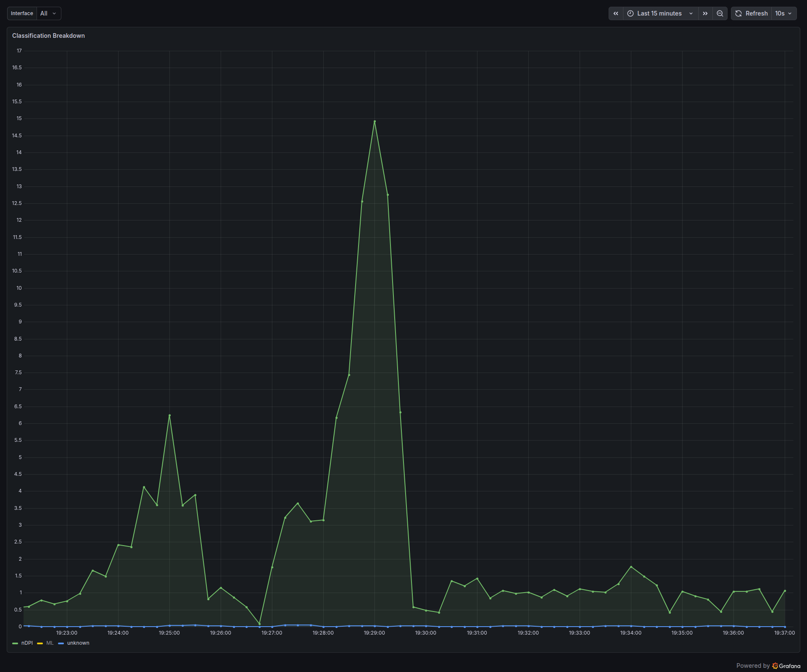Open the Interface variable dropdown
Viewport: 807px width, 672px height.
pos(48,13)
